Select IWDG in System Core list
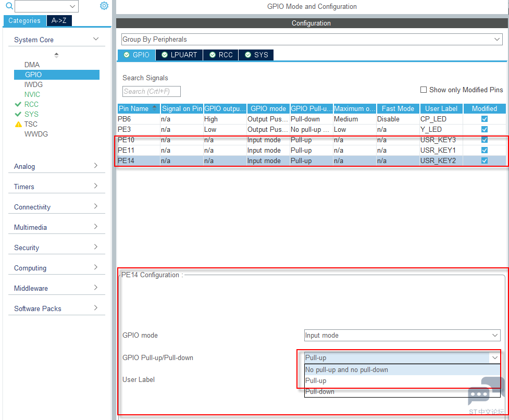 click(x=33, y=84)
